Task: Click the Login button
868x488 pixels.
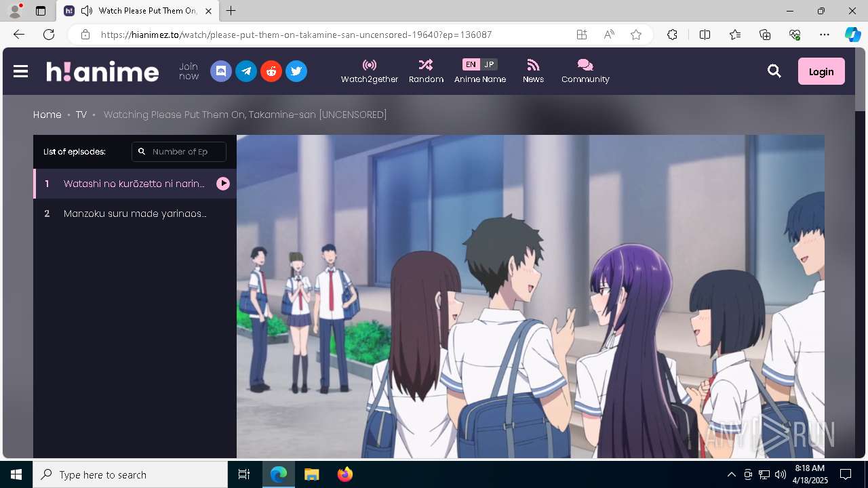Action: [x=821, y=71]
